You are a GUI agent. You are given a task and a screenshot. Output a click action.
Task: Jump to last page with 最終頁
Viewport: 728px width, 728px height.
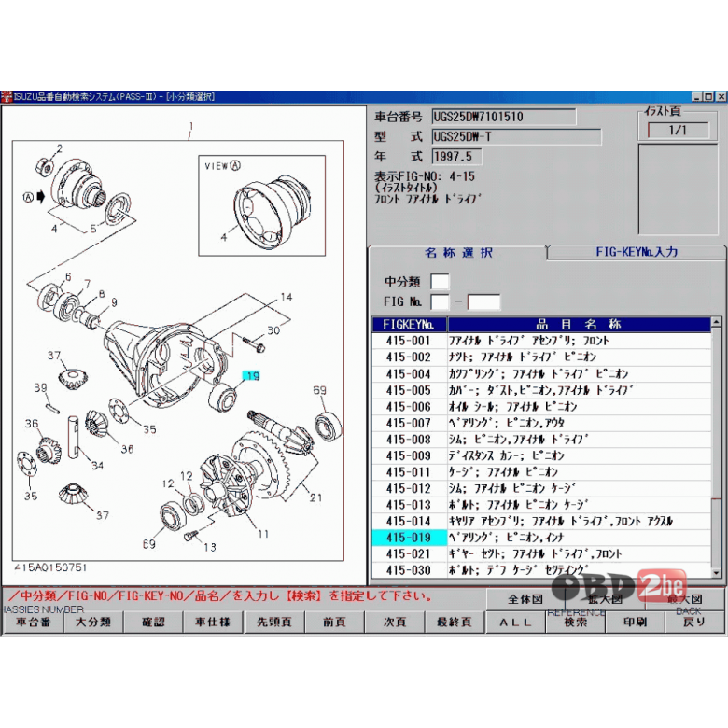coord(455,623)
